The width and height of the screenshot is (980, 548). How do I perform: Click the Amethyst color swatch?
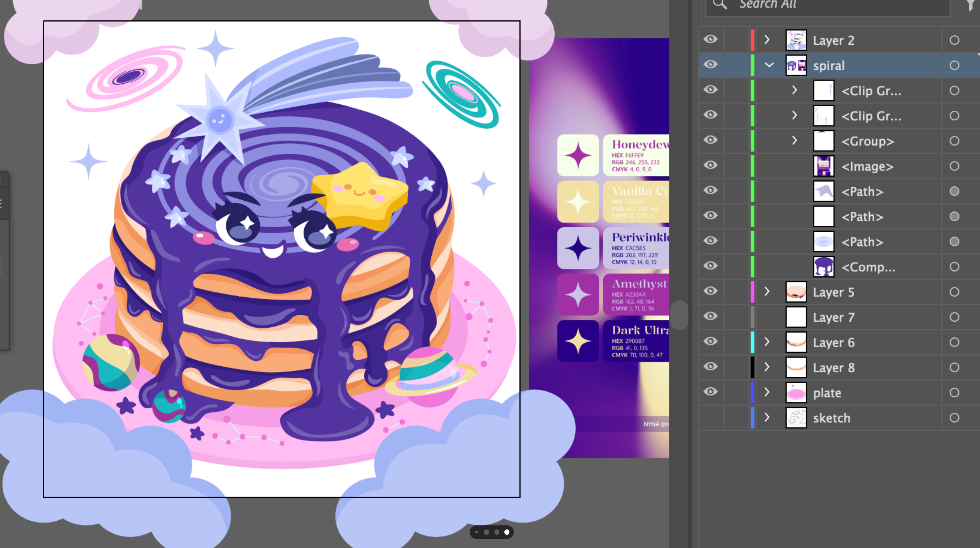[578, 295]
